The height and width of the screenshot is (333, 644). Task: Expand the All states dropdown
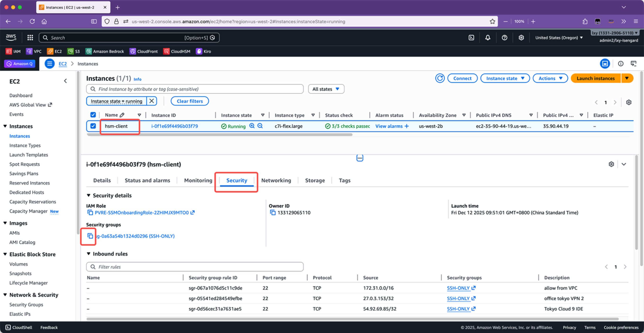pyautogui.click(x=326, y=89)
